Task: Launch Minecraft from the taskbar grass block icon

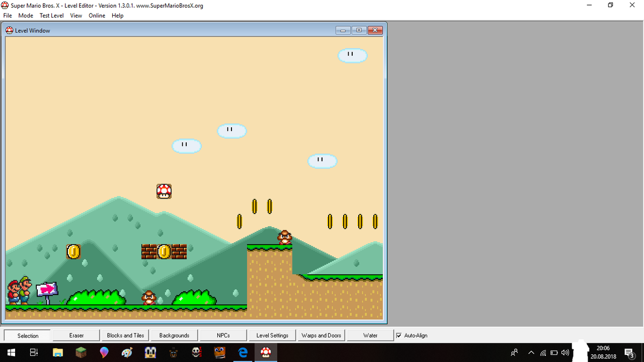Action: coord(80,352)
